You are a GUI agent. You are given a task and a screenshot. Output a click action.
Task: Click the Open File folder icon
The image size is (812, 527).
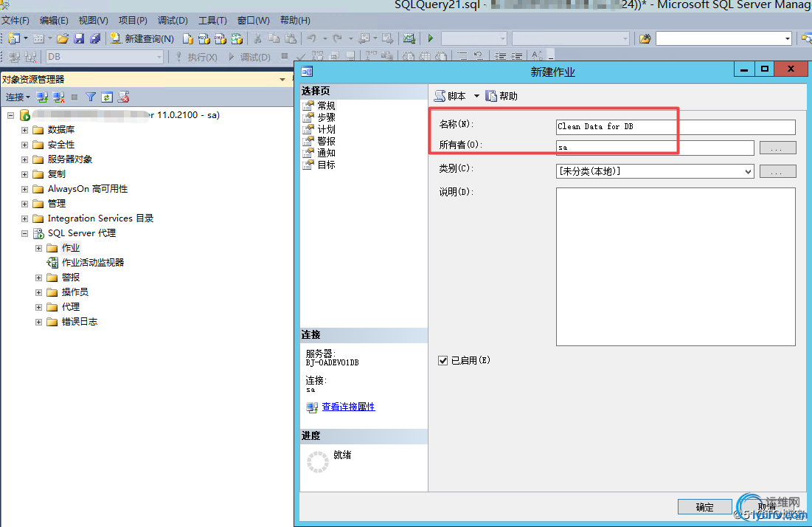[x=63, y=38]
